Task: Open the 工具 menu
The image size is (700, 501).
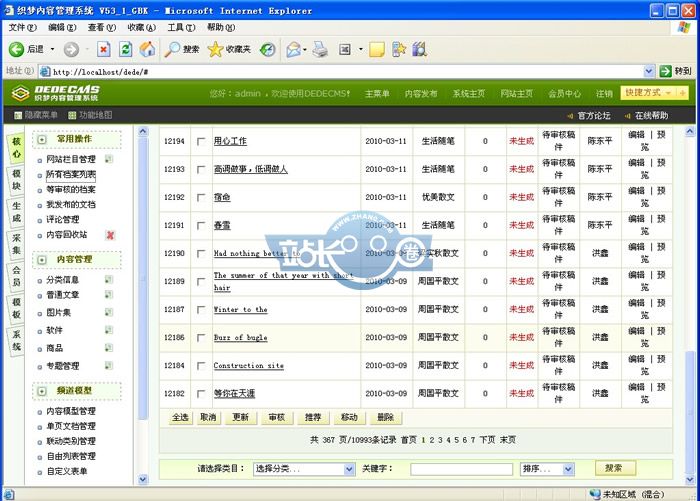Action: [181, 27]
